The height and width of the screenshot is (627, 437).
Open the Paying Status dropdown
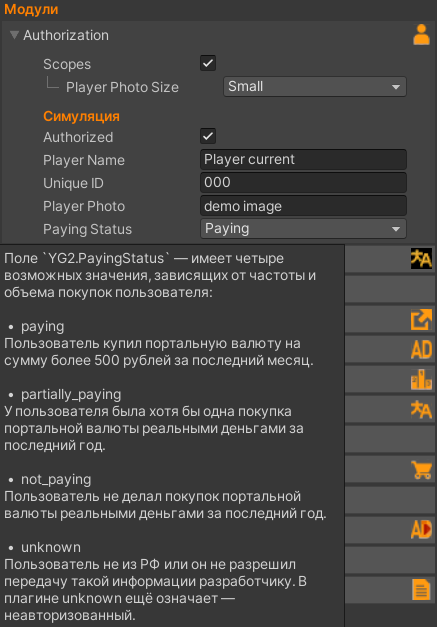point(303,229)
